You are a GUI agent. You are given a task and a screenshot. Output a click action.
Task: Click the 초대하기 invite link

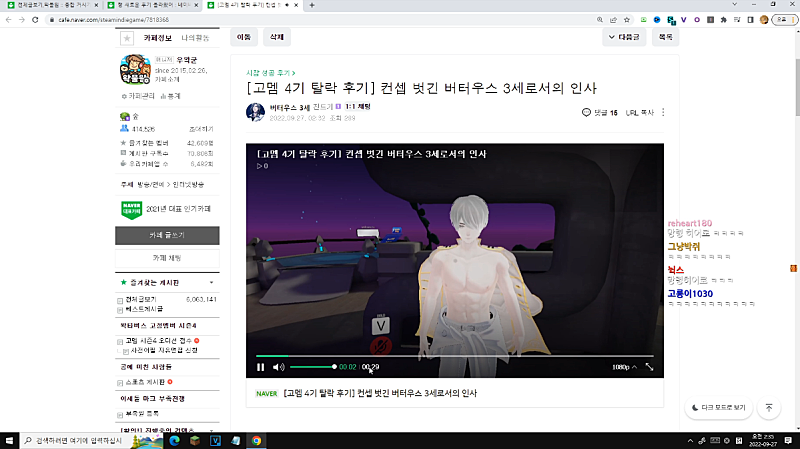pyautogui.click(x=201, y=129)
